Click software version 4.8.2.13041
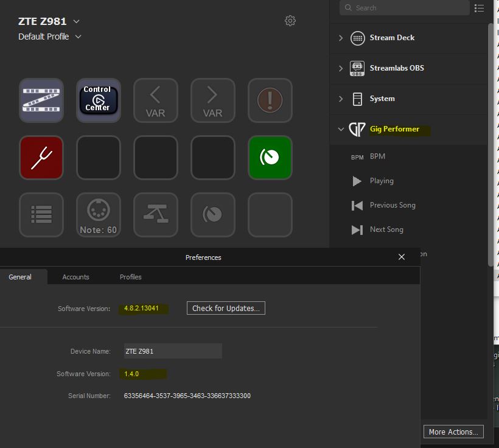Viewport: 499px width, 448px height. (141, 308)
